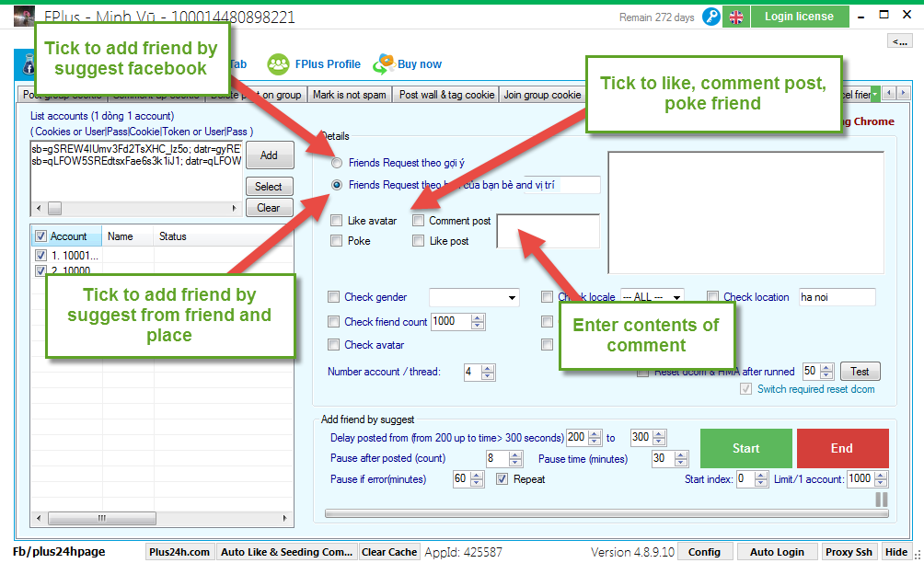Click the Auto Login button

point(777,552)
